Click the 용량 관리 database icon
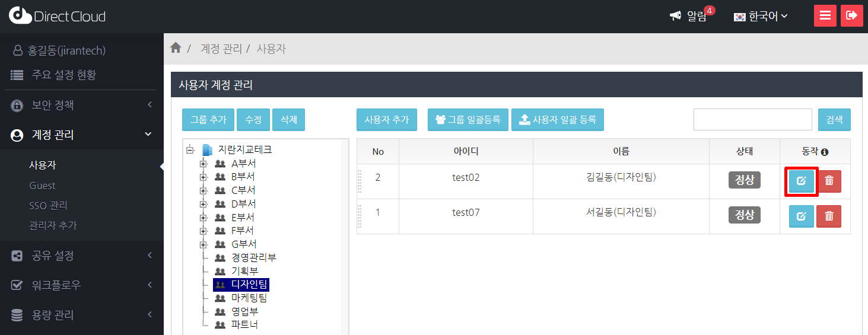Viewport: 868px width, 335px height. click(x=17, y=315)
